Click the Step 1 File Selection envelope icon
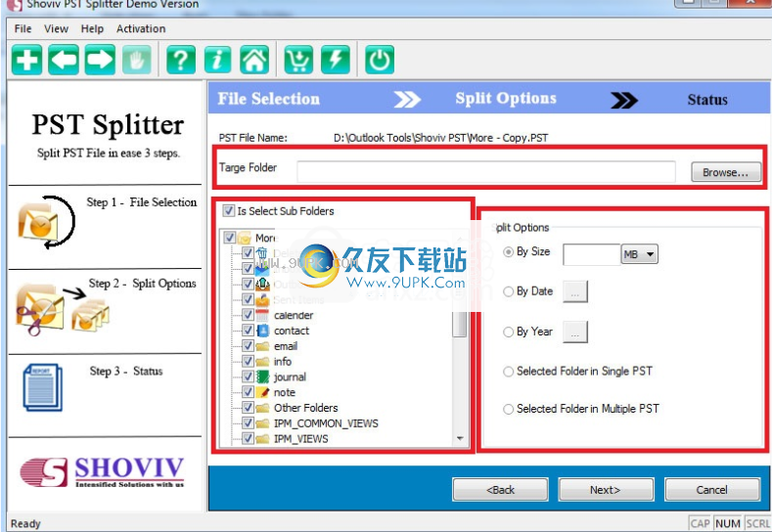This screenshot has height=532, width=772. [46, 222]
